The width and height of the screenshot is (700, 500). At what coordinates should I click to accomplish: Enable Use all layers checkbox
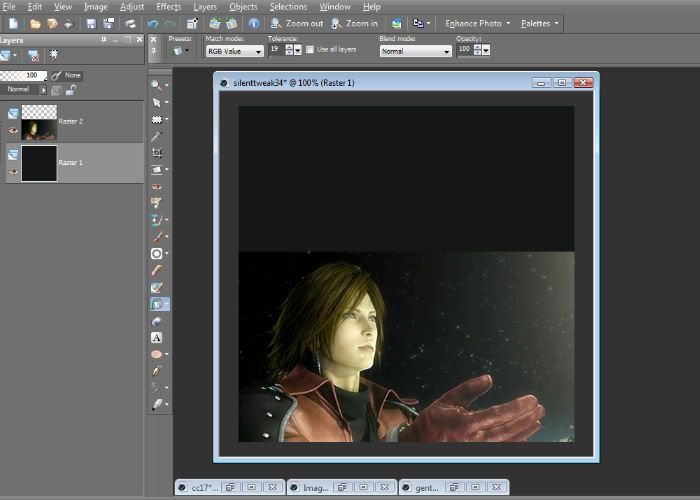click(310, 50)
